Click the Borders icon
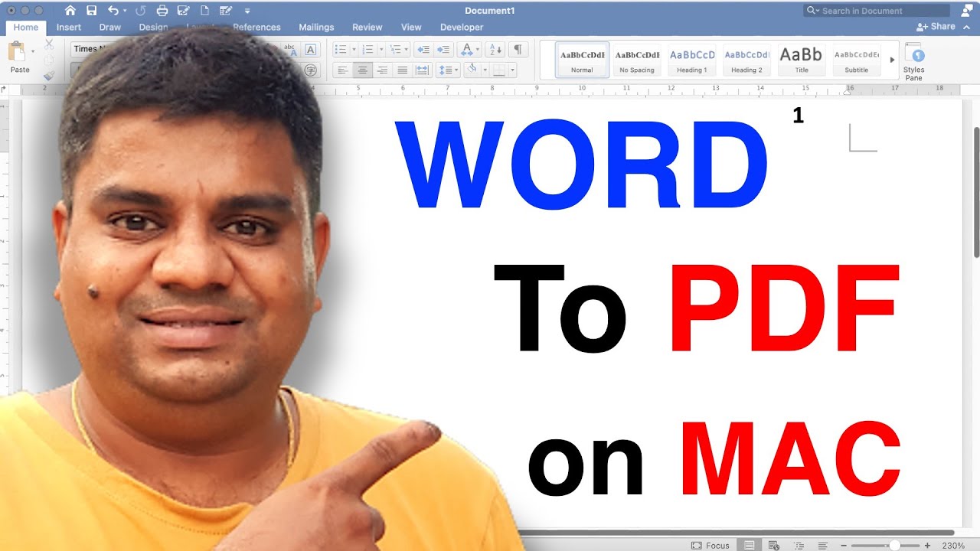 (499, 70)
